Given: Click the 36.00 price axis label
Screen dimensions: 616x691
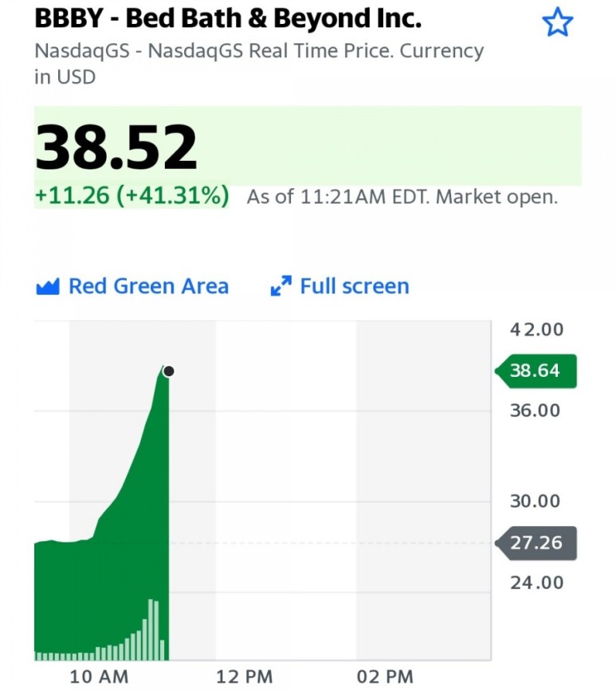Looking at the screenshot, I should click(x=536, y=410).
